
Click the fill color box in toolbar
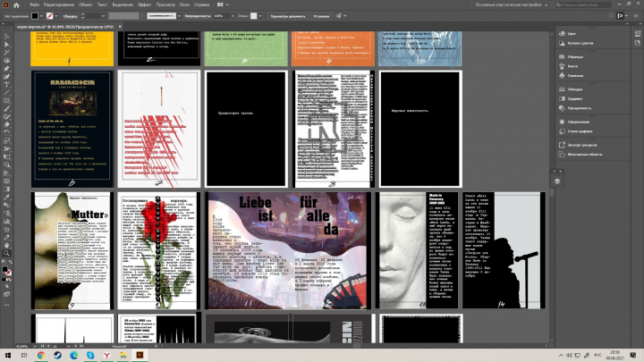(5, 269)
